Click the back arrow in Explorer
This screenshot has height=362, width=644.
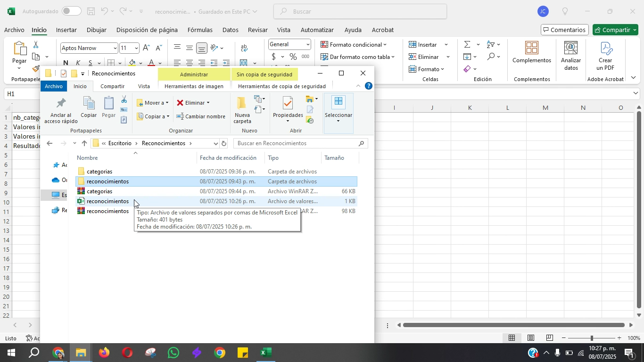coord(50,143)
